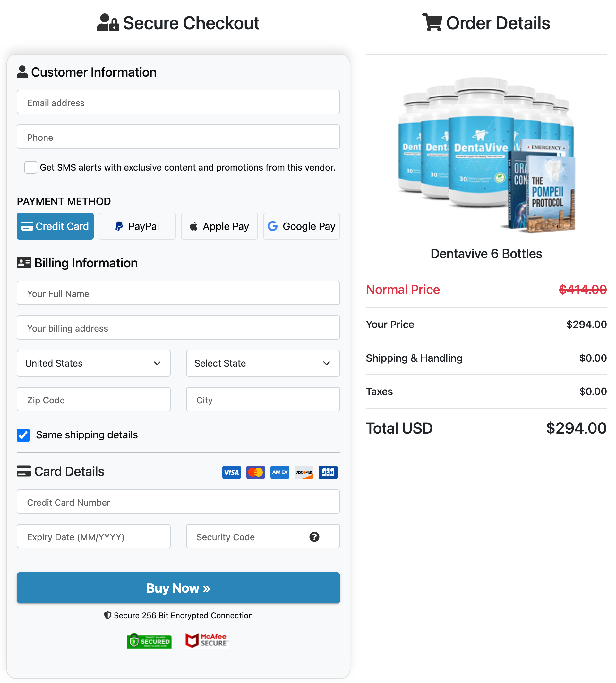Click the McAfee Secure badge
The height and width of the screenshot is (683, 616).
[x=207, y=640]
